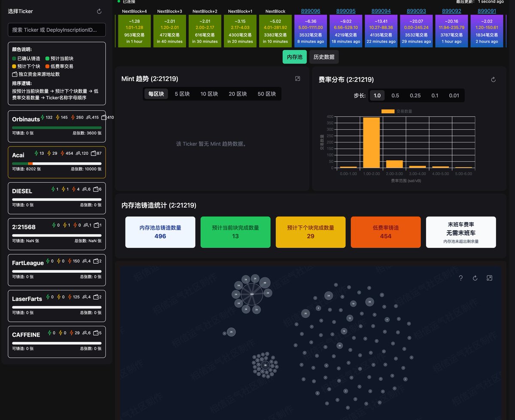Open block 899092 link
This screenshot has width=515, height=420.
point(451,11)
